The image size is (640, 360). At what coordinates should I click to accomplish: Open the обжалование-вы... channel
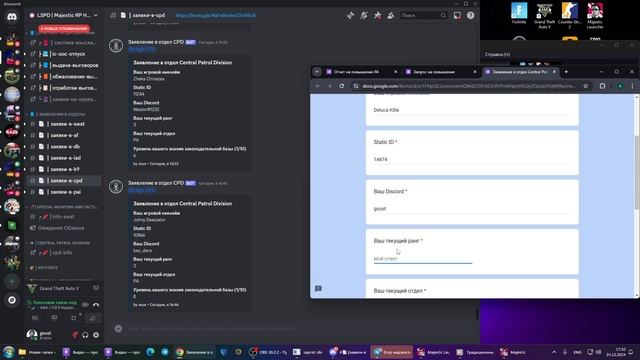pyautogui.click(x=64, y=77)
